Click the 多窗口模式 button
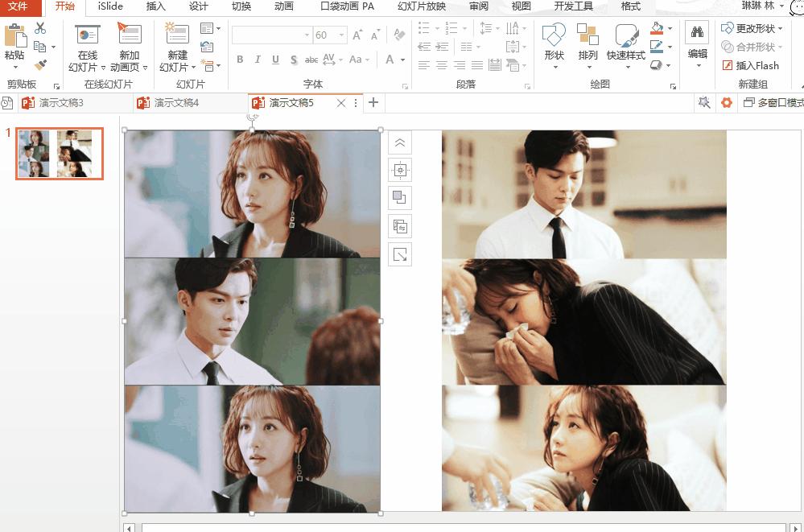The height and width of the screenshot is (532, 804). (773, 103)
